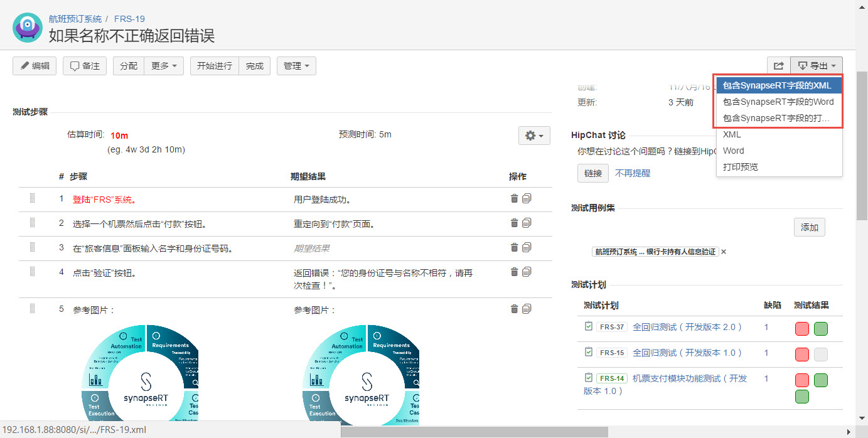Click the estimated time value 10m
The width and height of the screenshot is (868, 438).
tap(119, 136)
